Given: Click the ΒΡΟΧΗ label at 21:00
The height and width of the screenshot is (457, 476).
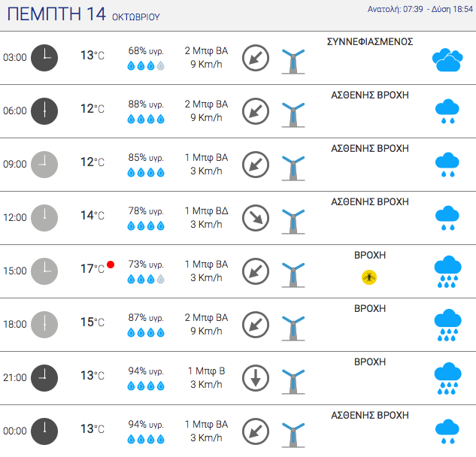Looking at the screenshot, I should pyautogui.click(x=370, y=362).
